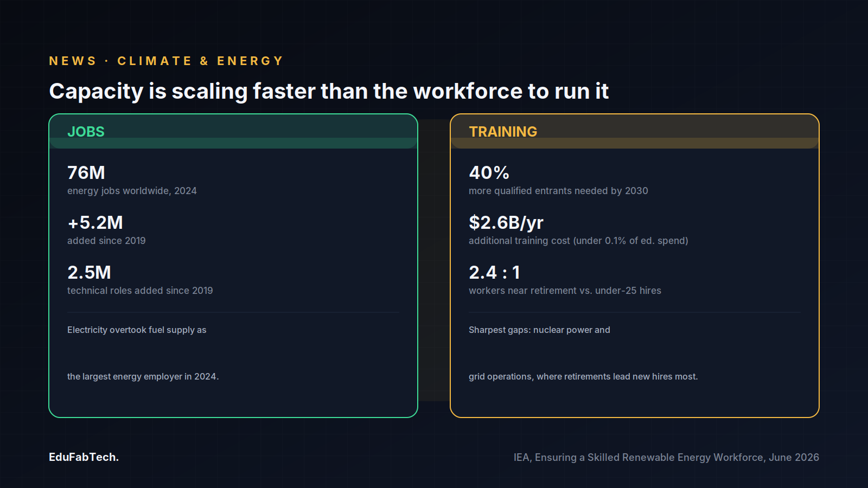Click the line 'Electricity overtook fuel supply as'

click(137, 330)
